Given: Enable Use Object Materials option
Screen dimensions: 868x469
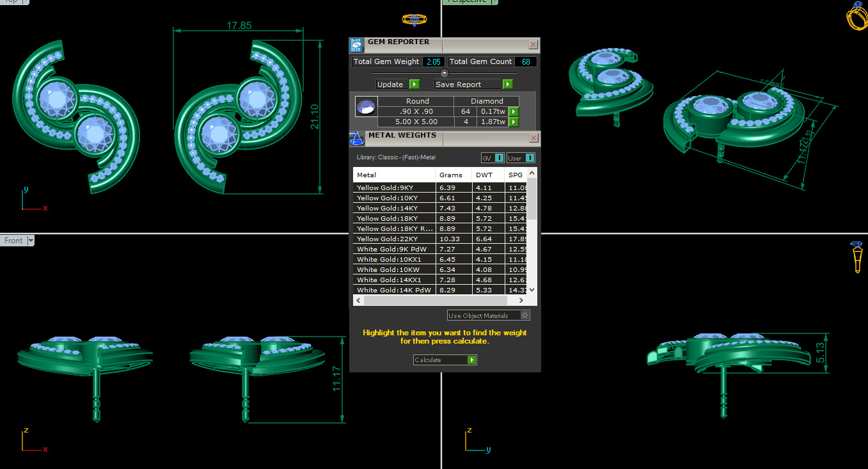Looking at the screenshot, I should click(489, 315).
